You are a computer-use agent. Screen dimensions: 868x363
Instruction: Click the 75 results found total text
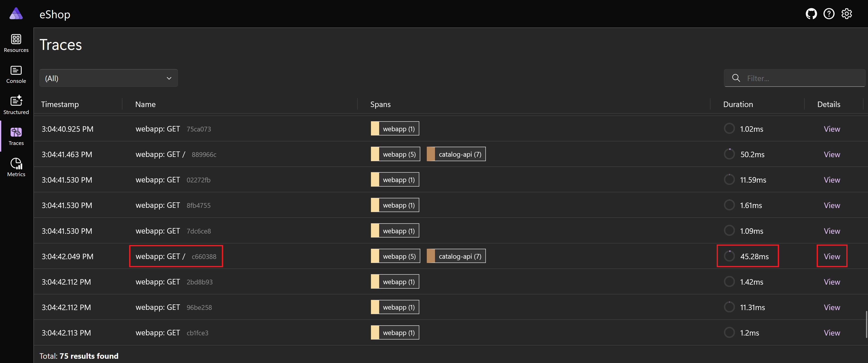pyautogui.click(x=89, y=356)
